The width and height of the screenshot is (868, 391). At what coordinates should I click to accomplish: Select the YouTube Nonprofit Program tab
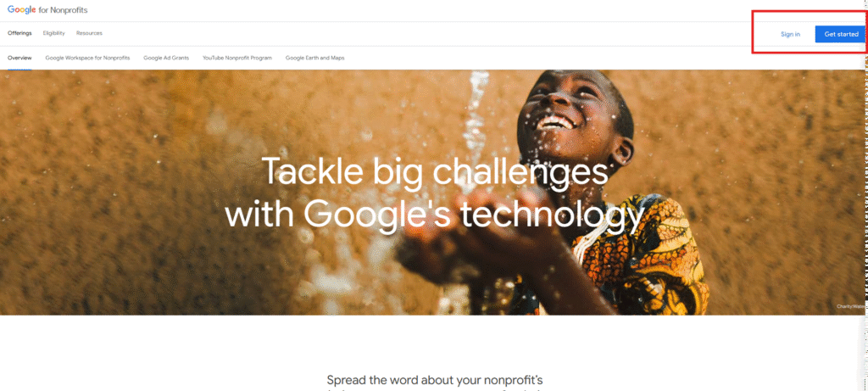coord(237,58)
